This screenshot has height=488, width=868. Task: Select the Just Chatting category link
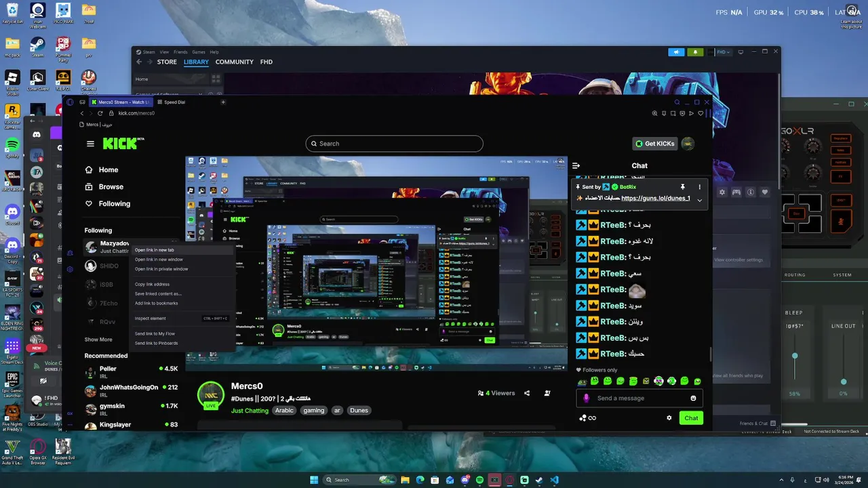pyautogui.click(x=250, y=411)
